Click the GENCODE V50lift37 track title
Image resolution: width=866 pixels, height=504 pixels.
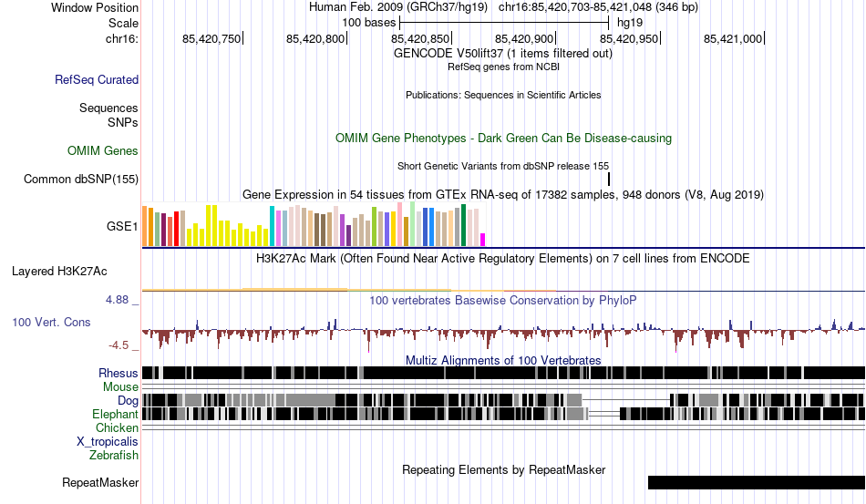503,54
